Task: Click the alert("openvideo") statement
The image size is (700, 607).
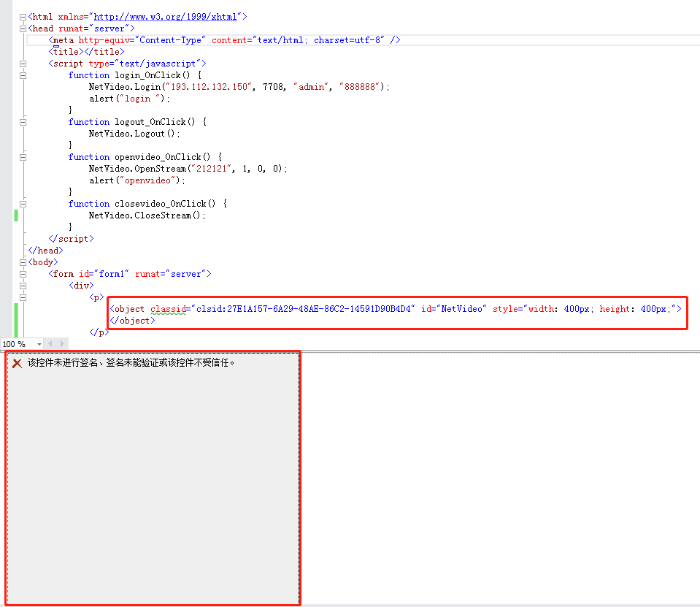Action: pyautogui.click(x=137, y=180)
